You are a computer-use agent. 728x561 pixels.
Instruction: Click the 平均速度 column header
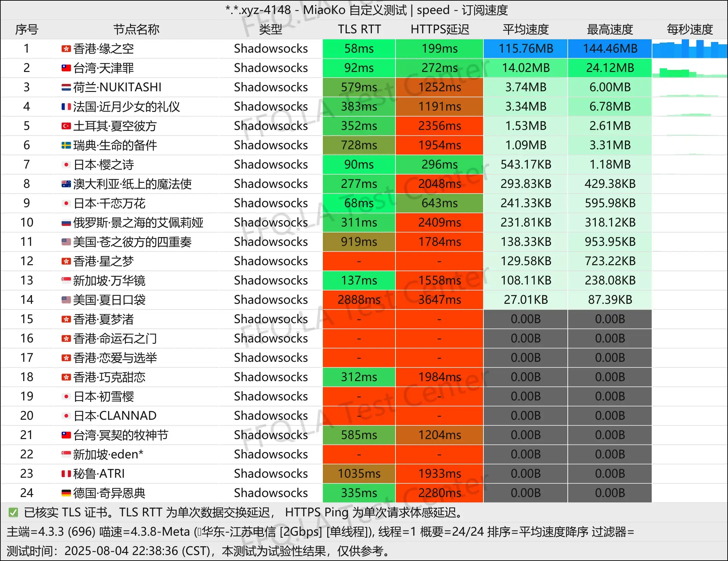tap(526, 30)
